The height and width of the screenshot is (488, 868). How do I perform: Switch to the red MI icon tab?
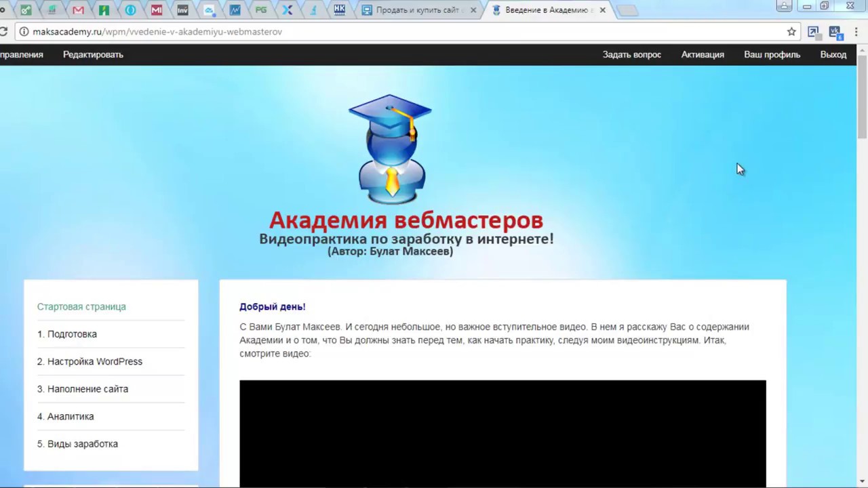point(157,10)
